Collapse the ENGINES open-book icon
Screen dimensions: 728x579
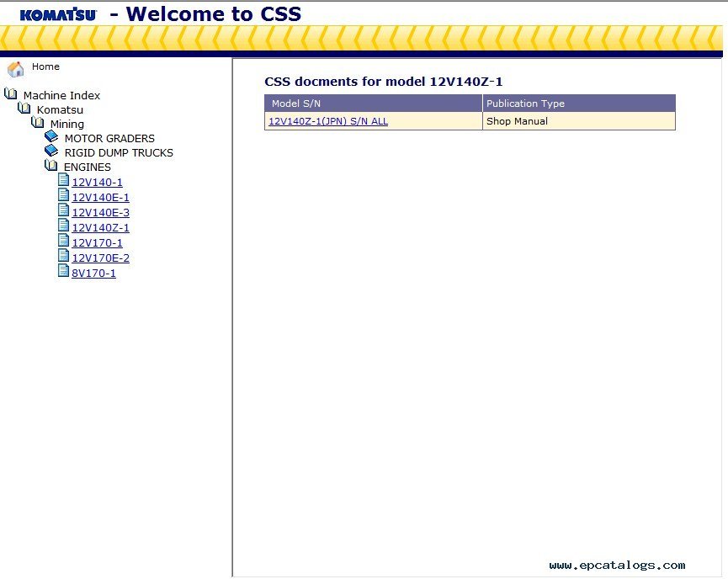51,165
